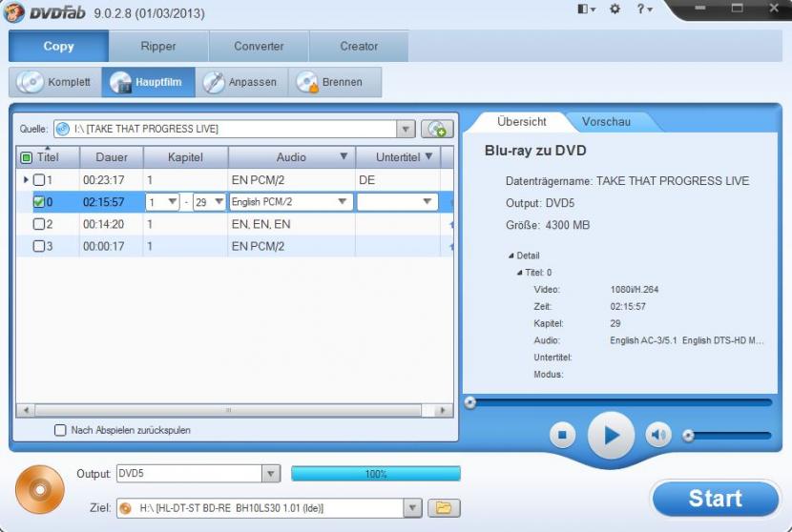The height and width of the screenshot is (532, 792).
Task: Click the source disc icon in Quelle field
Action: 63,130
